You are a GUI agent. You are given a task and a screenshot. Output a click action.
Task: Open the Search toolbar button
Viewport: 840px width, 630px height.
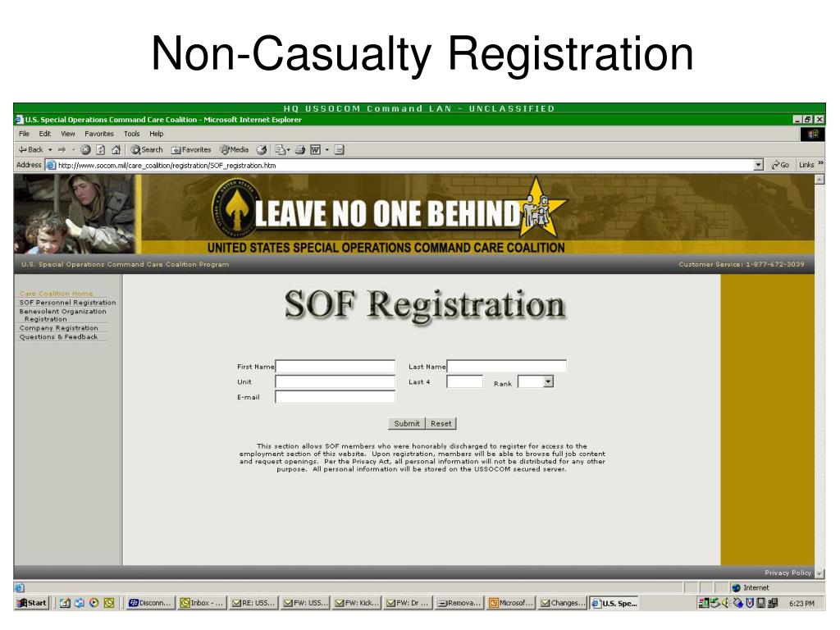click(147, 150)
